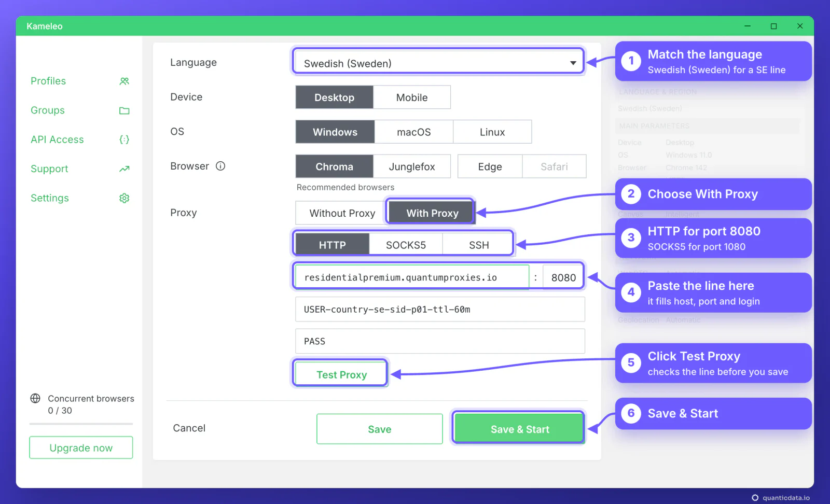Choose macOS as OS
The width and height of the screenshot is (830, 504).
pyautogui.click(x=414, y=132)
